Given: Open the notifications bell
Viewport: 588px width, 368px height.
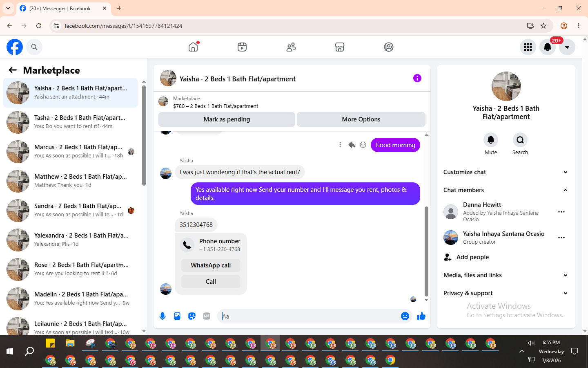Looking at the screenshot, I should [548, 47].
